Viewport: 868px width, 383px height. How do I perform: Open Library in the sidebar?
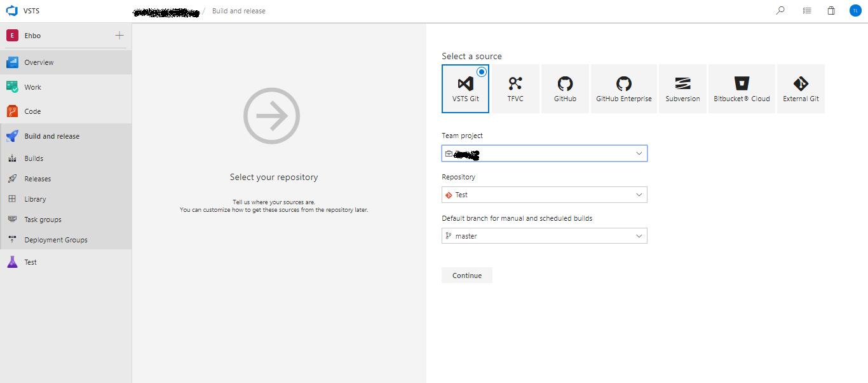point(66,199)
